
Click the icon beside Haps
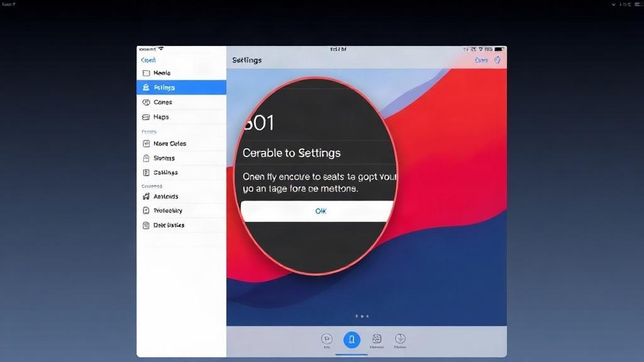(146, 117)
